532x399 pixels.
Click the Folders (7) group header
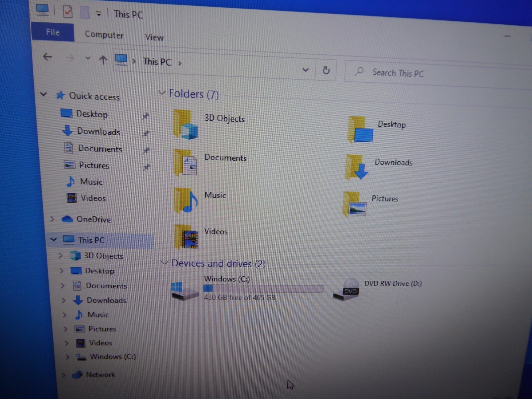194,94
